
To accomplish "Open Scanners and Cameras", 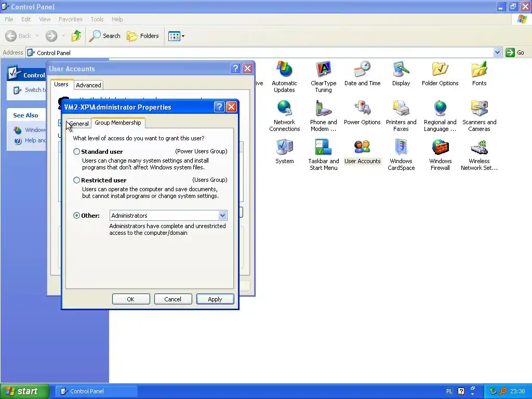I will [479, 116].
